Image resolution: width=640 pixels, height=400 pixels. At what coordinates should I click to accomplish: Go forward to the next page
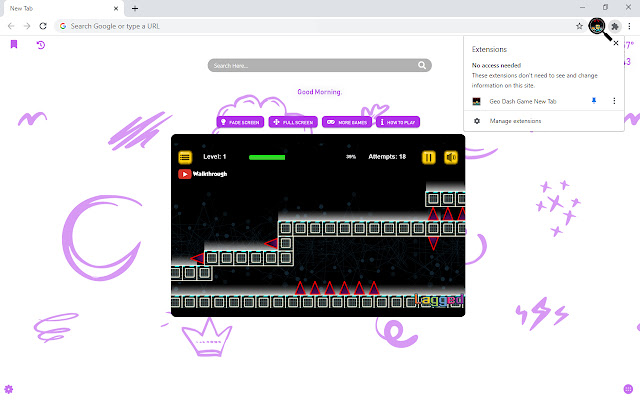pyautogui.click(x=27, y=26)
